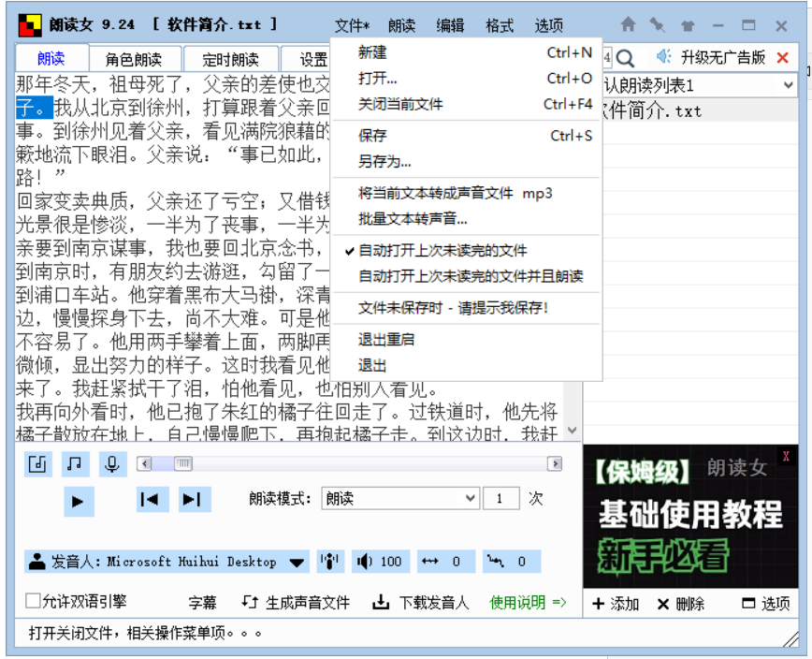
Task: Skip to the next sentence button
Action: pos(191,500)
